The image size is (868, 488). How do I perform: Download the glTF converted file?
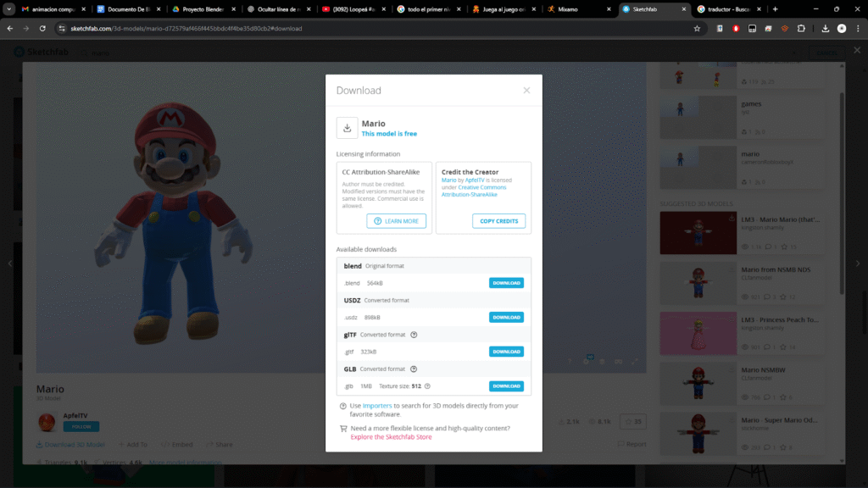[506, 352]
